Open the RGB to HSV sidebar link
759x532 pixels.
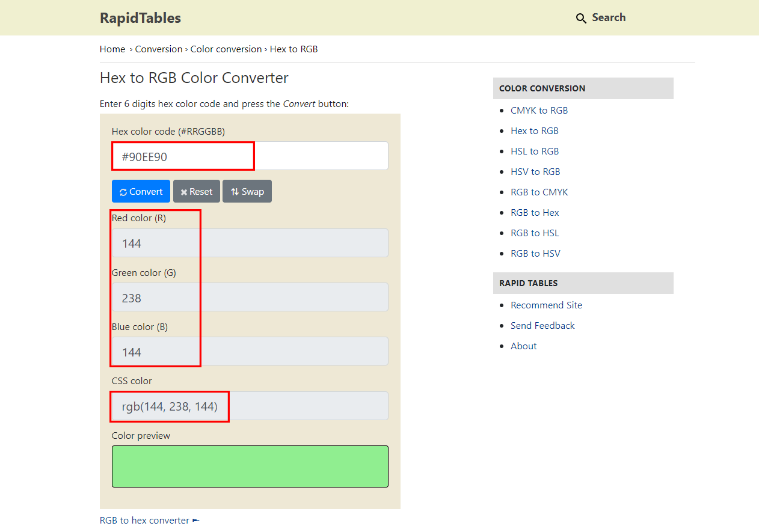pos(535,254)
